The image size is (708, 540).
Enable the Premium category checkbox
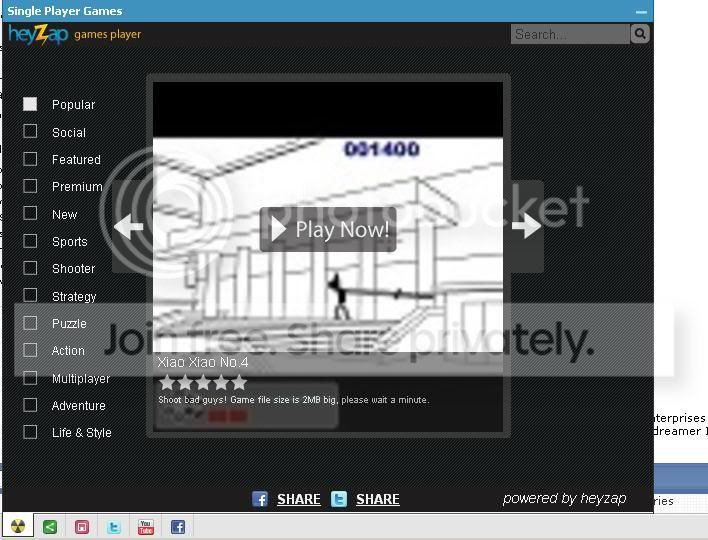click(x=30, y=186)
